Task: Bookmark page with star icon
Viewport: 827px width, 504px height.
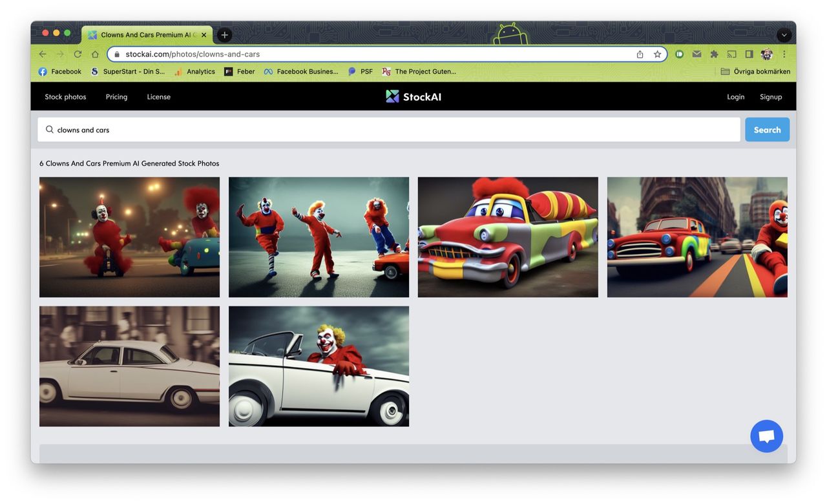Action: click(657, 54)
